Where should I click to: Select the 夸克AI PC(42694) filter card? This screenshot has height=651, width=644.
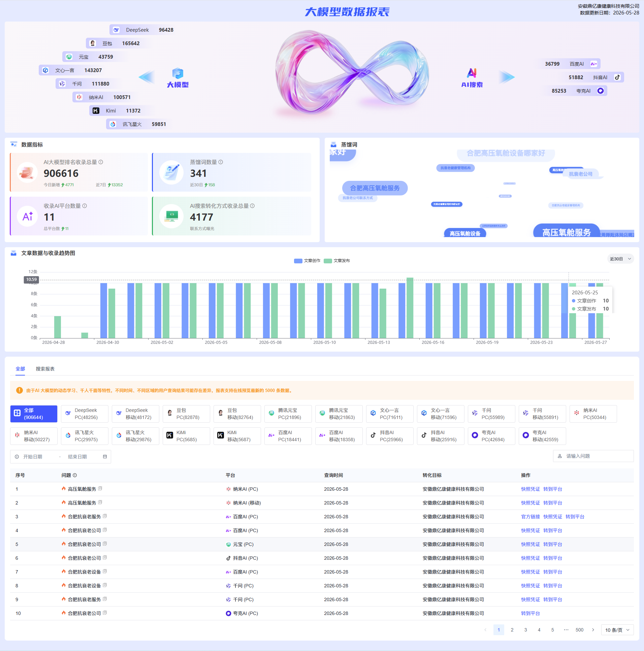pos(492,436)
